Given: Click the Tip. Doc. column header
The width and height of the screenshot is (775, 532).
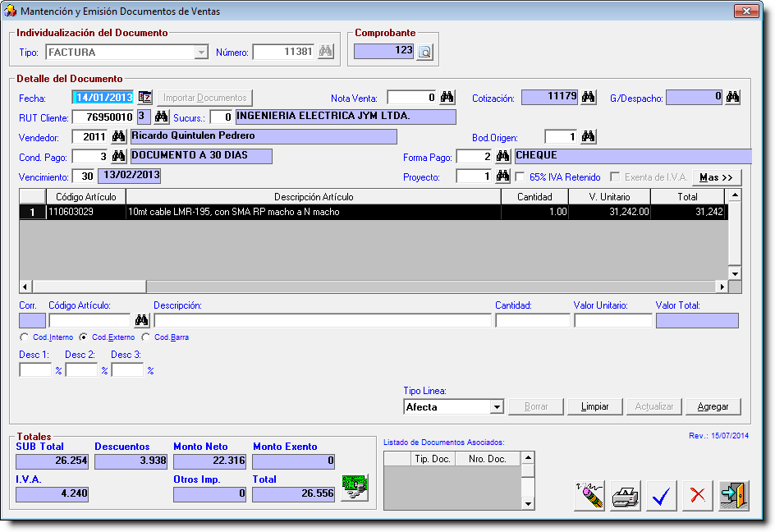Looking at the screenshot, I should [x=433, y=459].
